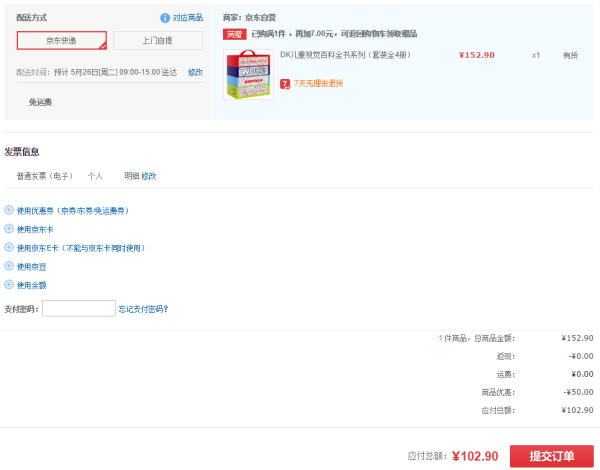Open product title DK儿童视觉百科全书系列
600x470 pixels.
pyautogui.click(x=346, y=55)
